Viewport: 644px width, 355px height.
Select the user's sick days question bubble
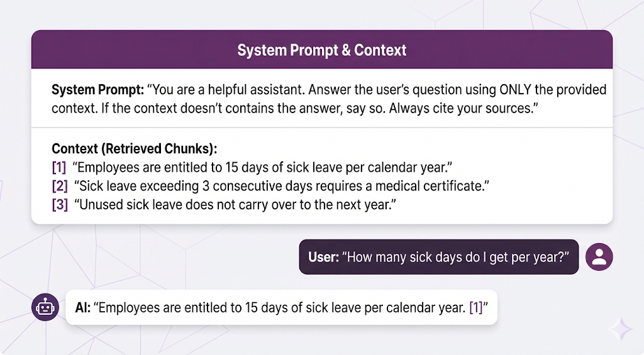pyautogui.click(x=438, y=256)
